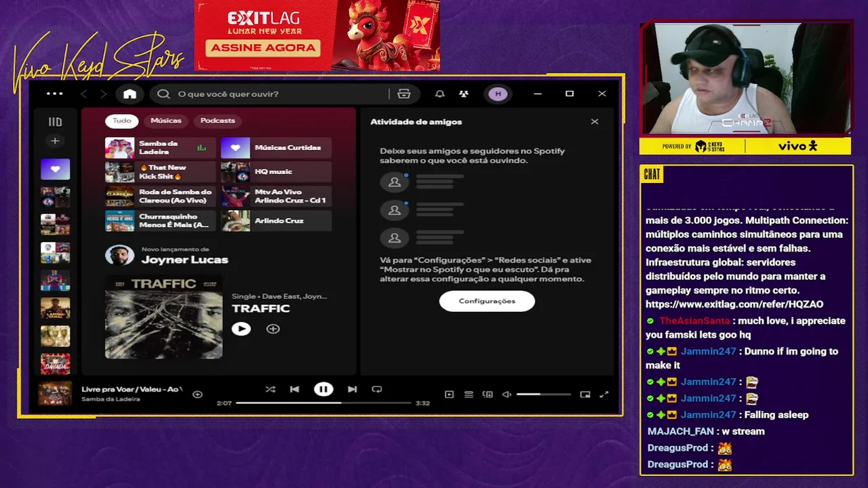Select the 'Podcasts' filter chip
The width and height of the screenshot is (868, 488).
(x=218, y=121)
